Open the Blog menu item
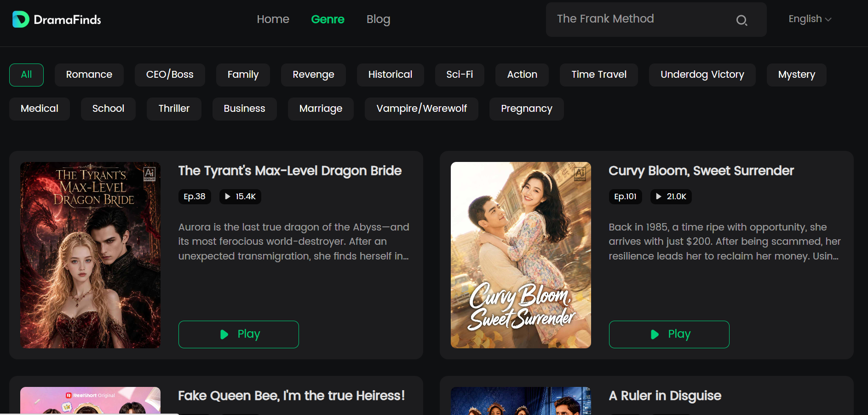This screenshot has height=415, width=868. pos(378,19)
